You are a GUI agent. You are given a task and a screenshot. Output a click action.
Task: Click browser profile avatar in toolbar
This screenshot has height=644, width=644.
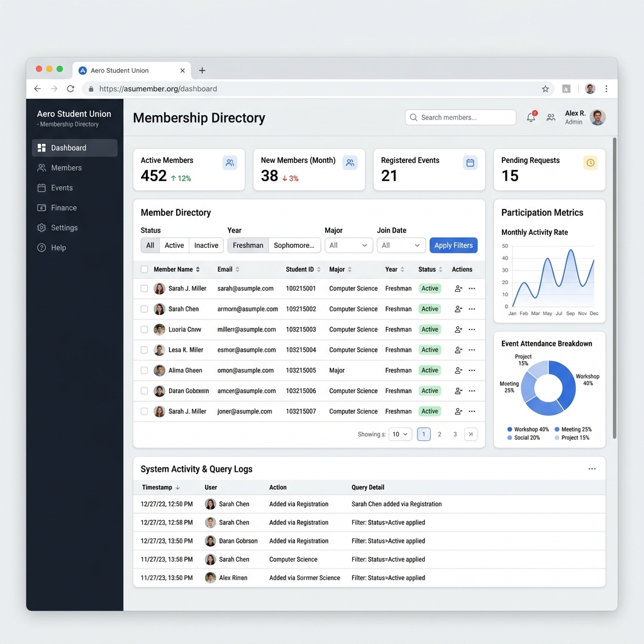point(590,89)
